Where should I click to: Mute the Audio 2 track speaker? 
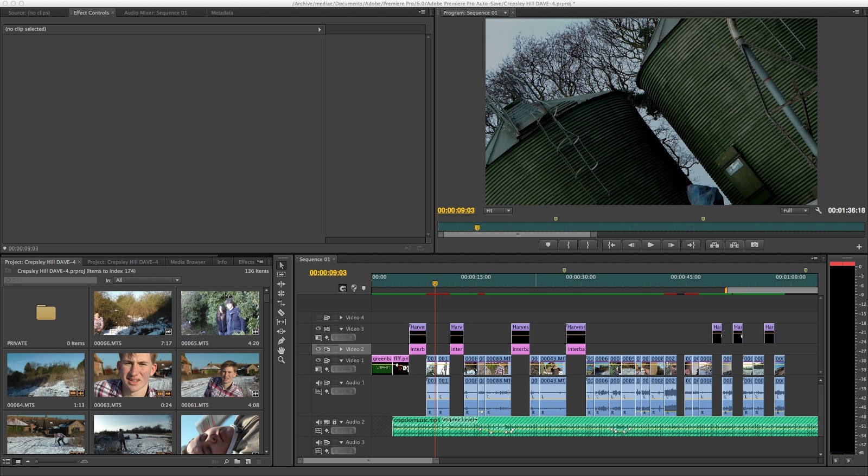click(319, 422)
